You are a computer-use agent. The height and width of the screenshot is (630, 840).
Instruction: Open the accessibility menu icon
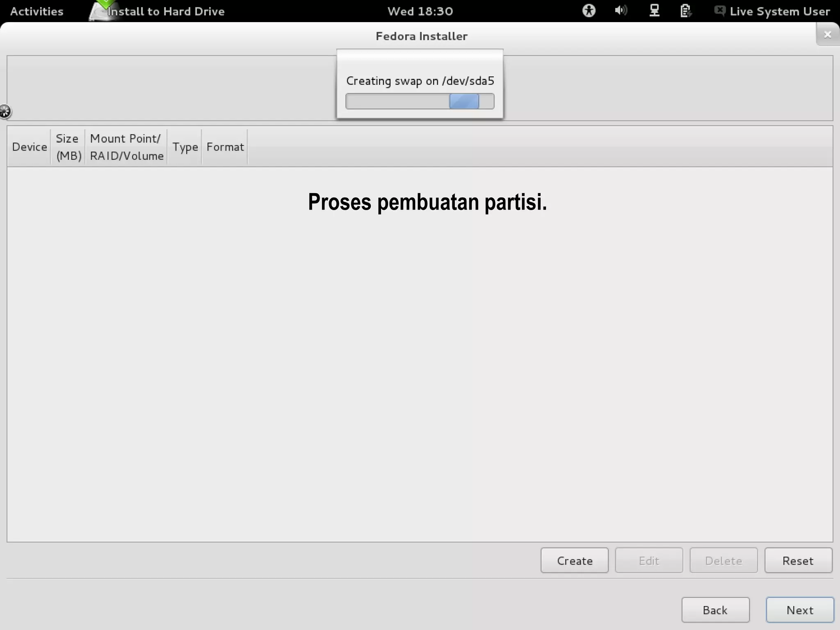click(589, 11)
